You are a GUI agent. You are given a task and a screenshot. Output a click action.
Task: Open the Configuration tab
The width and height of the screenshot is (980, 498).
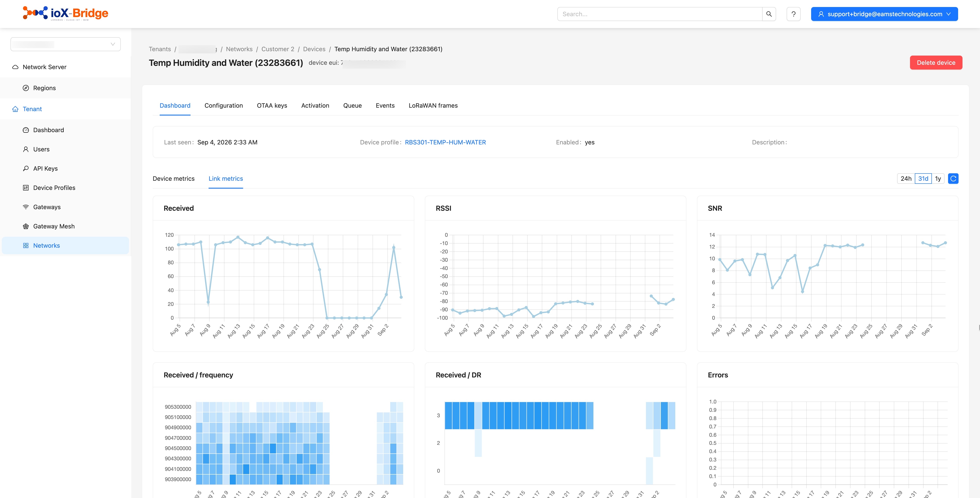[x=224, y=106]
